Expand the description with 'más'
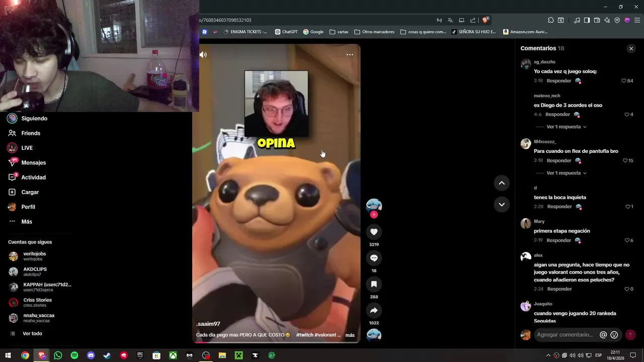This screenshot has height=362, width=644. (350, 335)
